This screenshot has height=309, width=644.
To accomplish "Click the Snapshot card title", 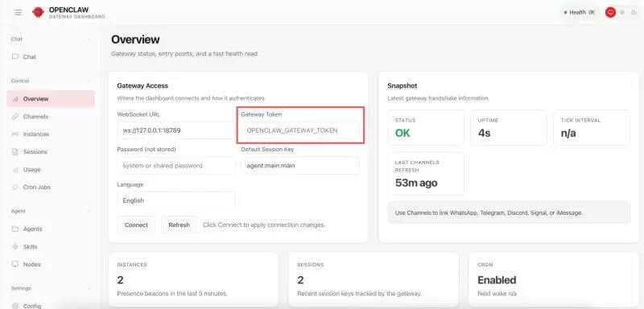I will [x=402, y=86].
